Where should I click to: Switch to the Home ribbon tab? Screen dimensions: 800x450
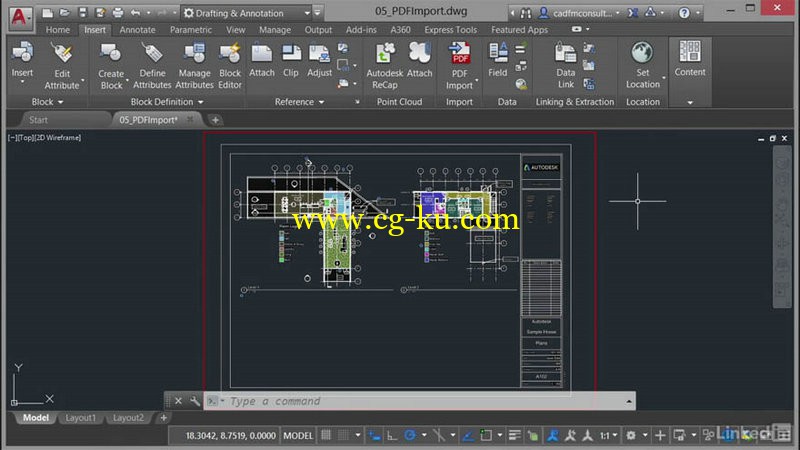pos(58,30)
